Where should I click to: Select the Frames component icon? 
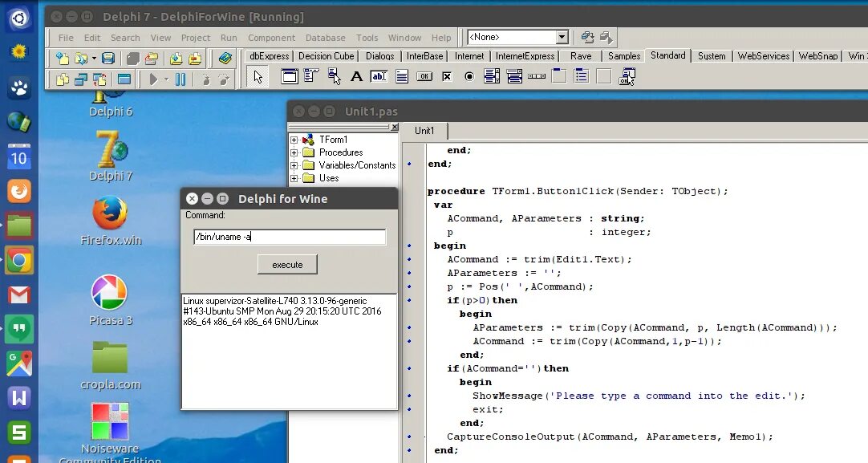coord(290,76)
